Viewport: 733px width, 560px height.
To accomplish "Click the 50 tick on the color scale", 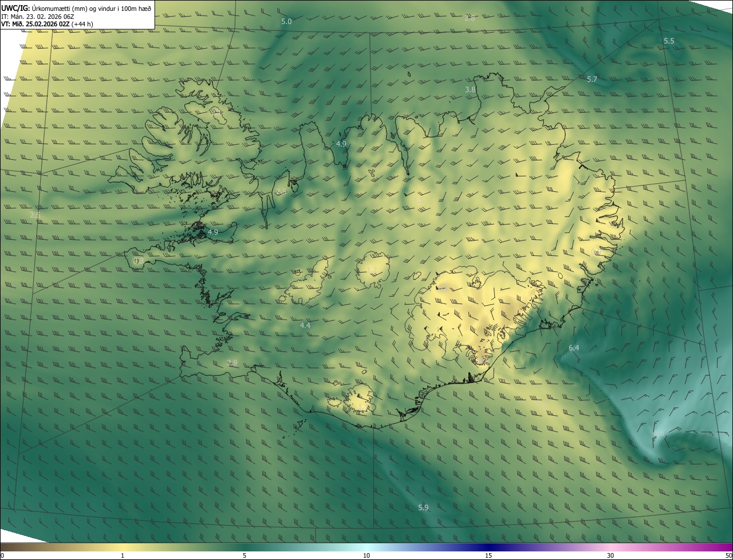I will click(728, 555).
